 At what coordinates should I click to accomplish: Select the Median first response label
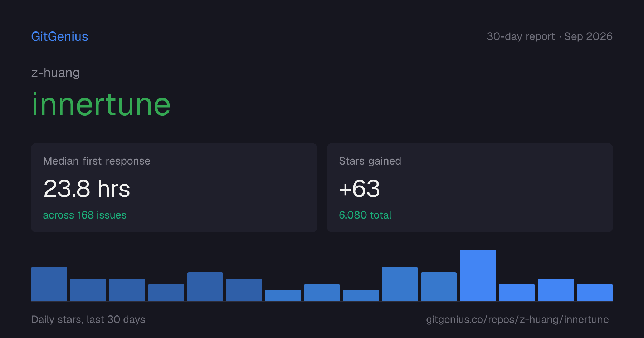pyautogui.click(x=97, y=161)
